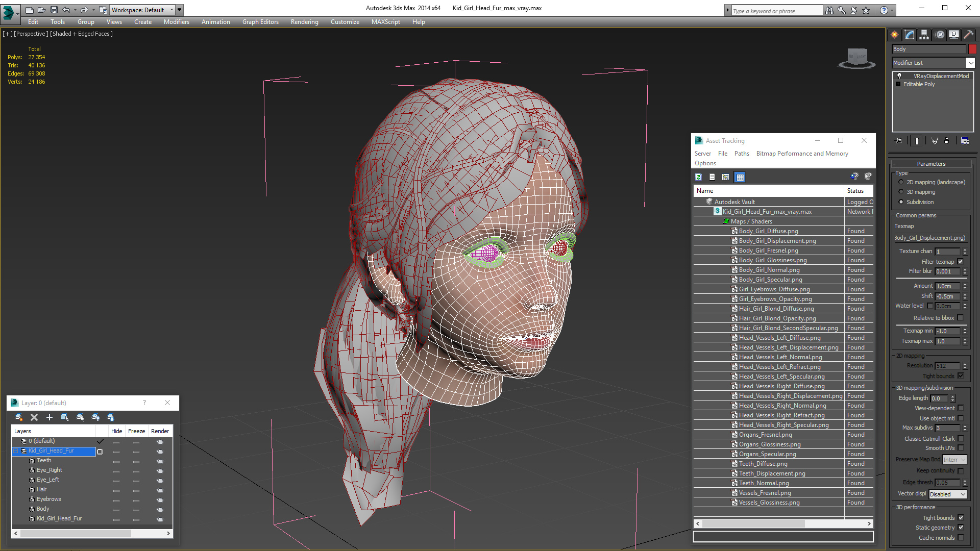
Task: Open the Modifier List dropdown
Action: pos(970,63)
